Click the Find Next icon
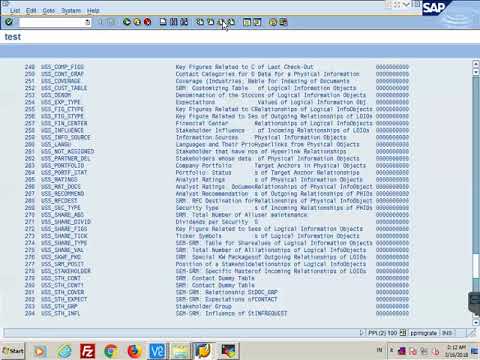 pyautogui.click(x=184, y=22)
